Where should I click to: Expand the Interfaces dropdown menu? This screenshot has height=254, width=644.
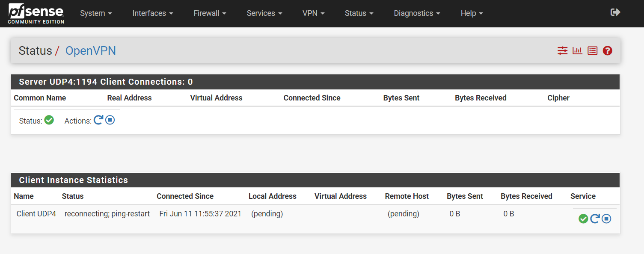tap(153, 13)
